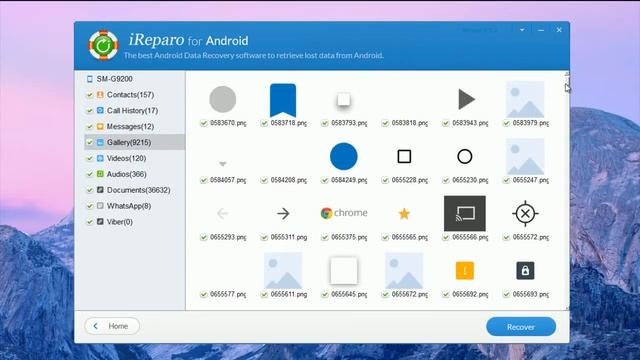
Task: Select the faded left arrow thumbnail 0655293.png
Action: pos(222,213)
